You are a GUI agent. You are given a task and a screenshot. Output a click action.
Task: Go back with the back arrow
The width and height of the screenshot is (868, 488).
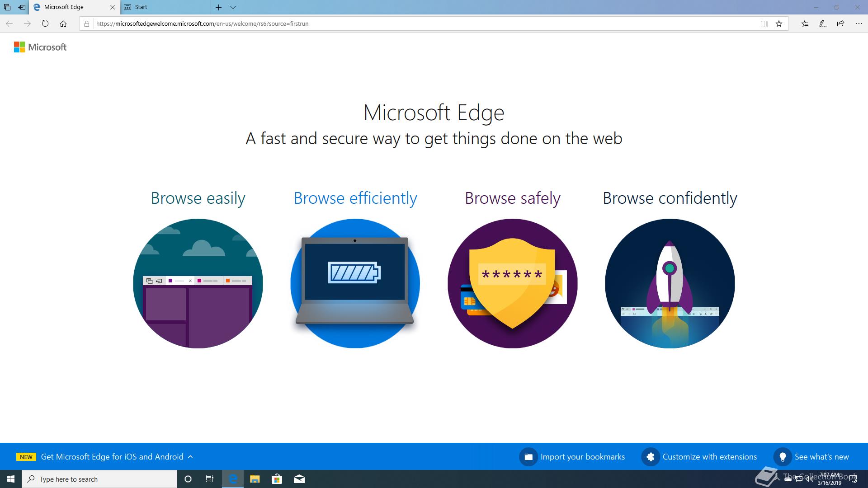(9, 23)
